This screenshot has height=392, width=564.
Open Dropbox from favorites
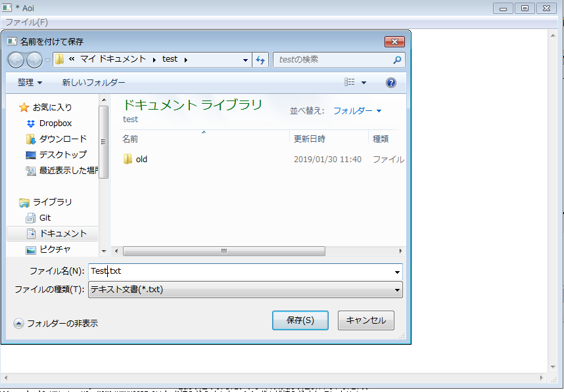pos(56,123)
